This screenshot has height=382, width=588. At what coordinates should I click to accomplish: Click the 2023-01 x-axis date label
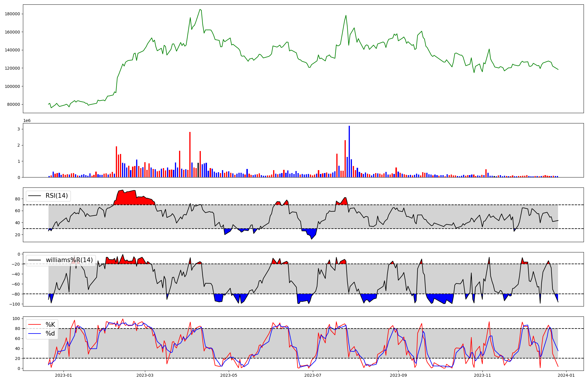[64, 375]
